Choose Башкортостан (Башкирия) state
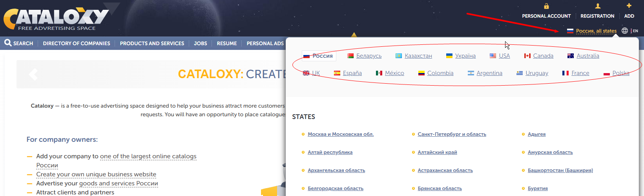Screen dimensions: 644x196 point(560,170)
